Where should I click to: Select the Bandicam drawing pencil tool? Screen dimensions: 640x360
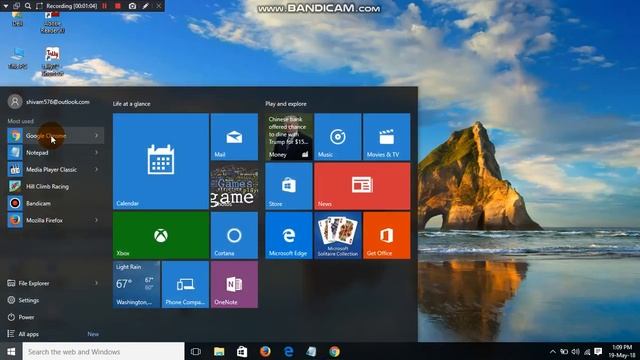pyautogui.click(x=145, y=6)
